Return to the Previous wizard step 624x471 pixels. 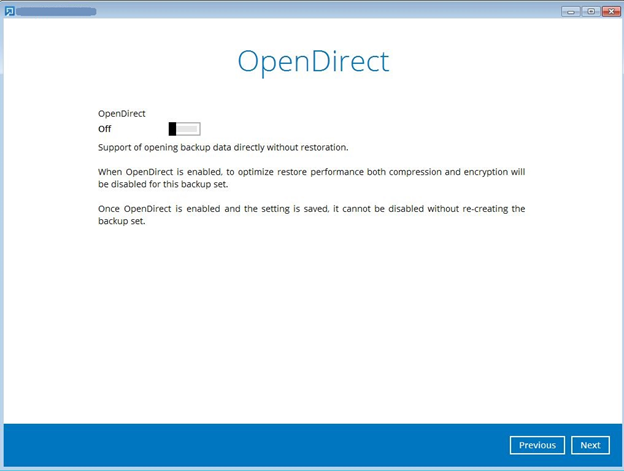click(536, 445)
